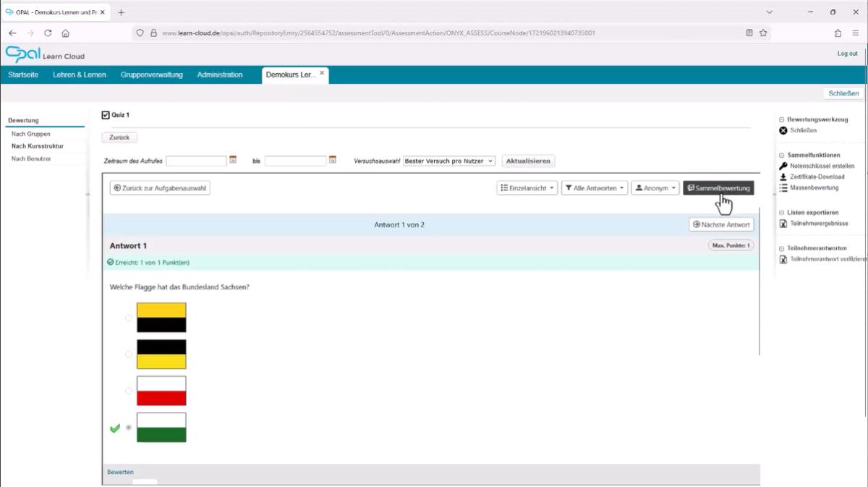Bookmark this page with the star icon
Image resolution: width=868 pixels, height=487 pixels.
[x=763, y=33]
